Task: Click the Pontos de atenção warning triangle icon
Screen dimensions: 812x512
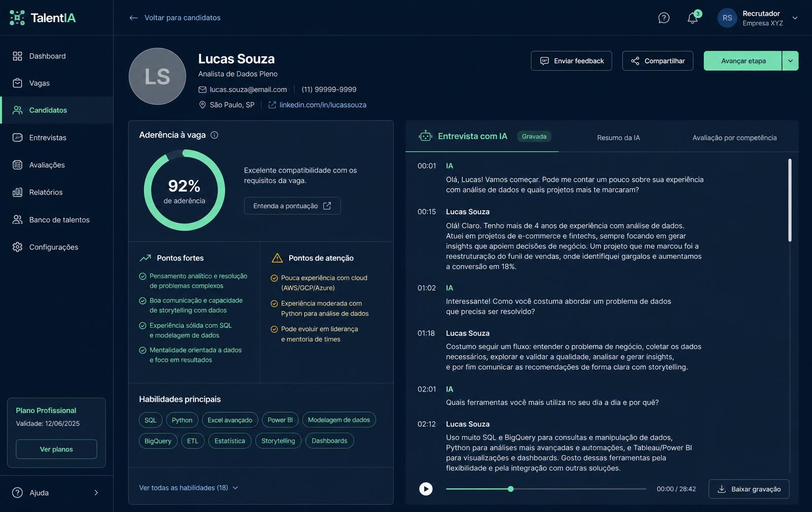Action: [277, 258]
